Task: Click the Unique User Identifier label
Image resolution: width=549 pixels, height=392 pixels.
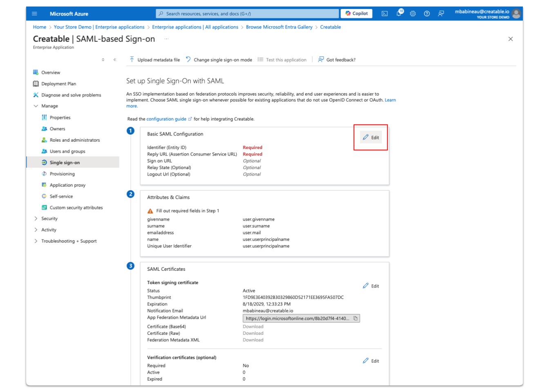Action: [169, 246]
